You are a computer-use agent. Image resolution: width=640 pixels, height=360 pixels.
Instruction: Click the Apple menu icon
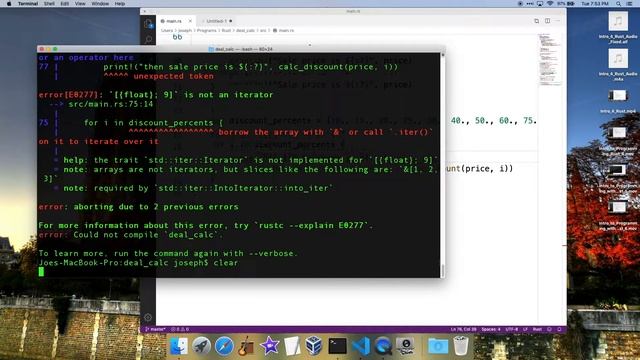tap(9, 4)
